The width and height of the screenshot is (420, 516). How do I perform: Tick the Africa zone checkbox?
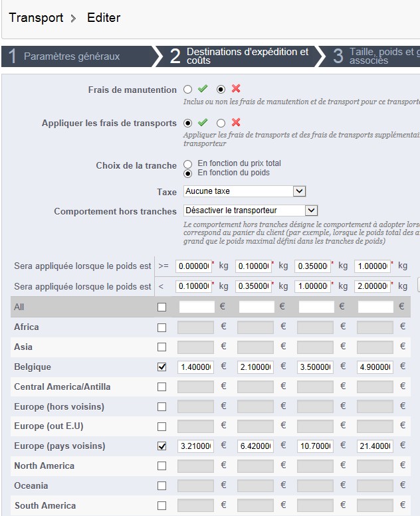click(x=161, y=327)
